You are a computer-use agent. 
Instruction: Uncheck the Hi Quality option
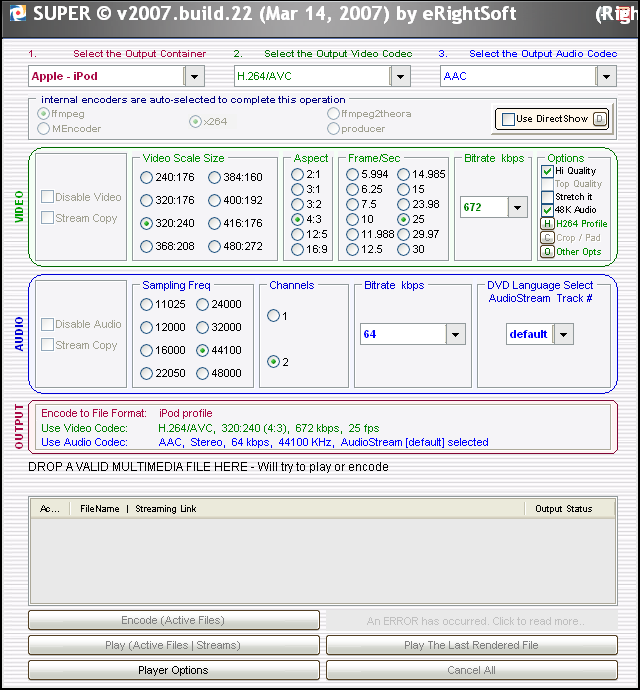point(547,171)
